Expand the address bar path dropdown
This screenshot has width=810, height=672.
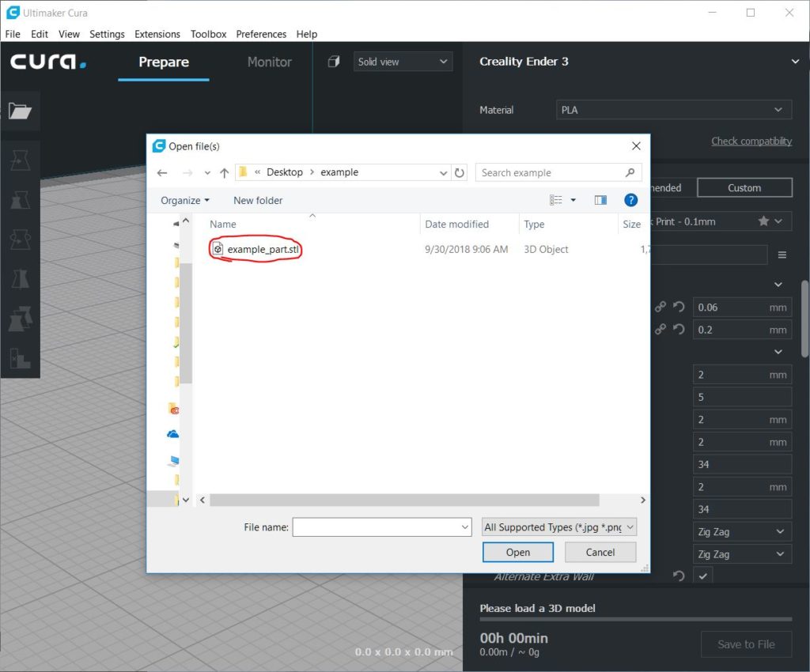point(443,173)
